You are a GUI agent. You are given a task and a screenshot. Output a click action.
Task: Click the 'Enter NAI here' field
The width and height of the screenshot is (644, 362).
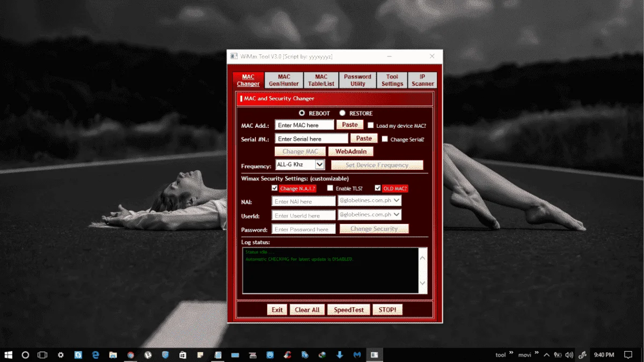click(x=304, y=201)
